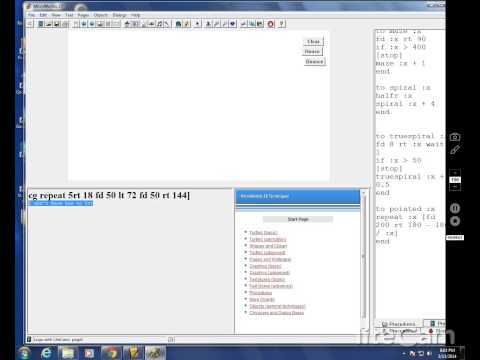Click the print icon in toolbar
The image size is (480, 360).
[x=65, y=24]
